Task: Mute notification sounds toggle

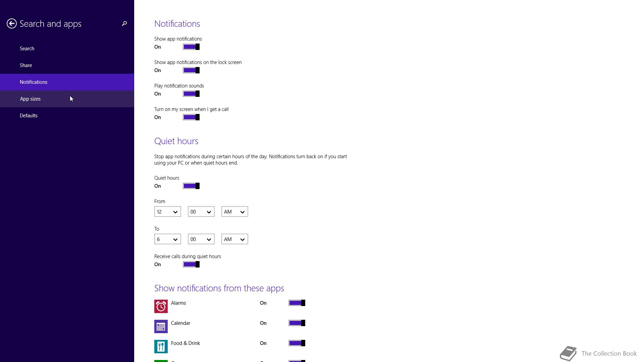Action: coord(191,94)
